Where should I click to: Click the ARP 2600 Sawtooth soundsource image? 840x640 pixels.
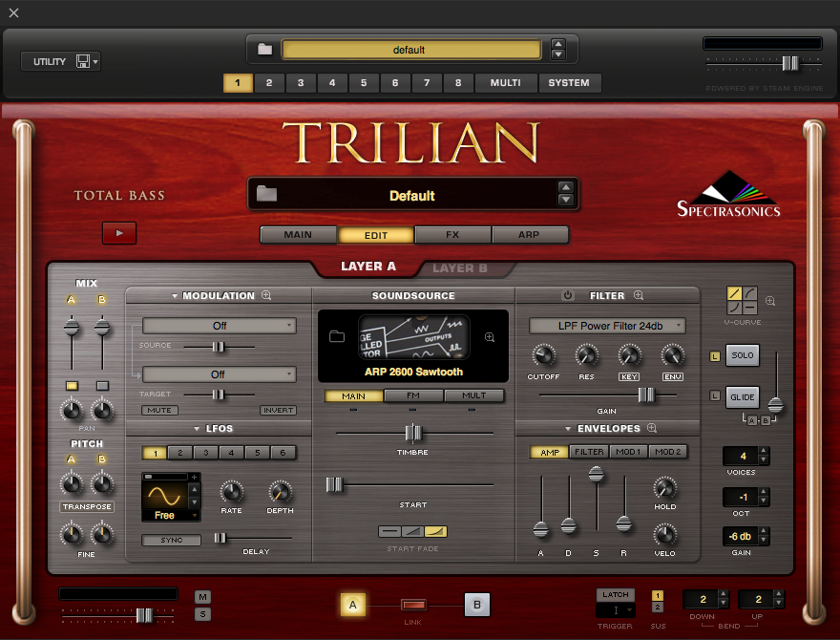(x=413, y=337)
